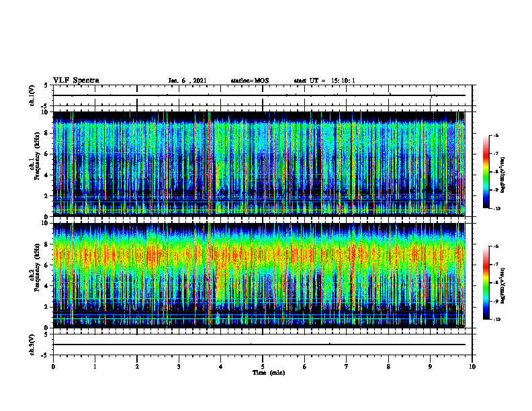Click the ch.1 colorbar "-10" scale label

click(496, 209)
